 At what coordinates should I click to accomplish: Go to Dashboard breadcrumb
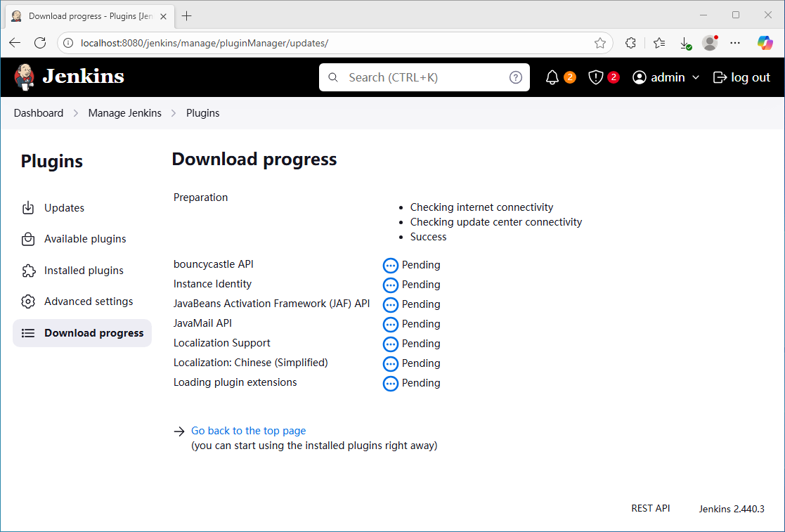pos(39,113)
